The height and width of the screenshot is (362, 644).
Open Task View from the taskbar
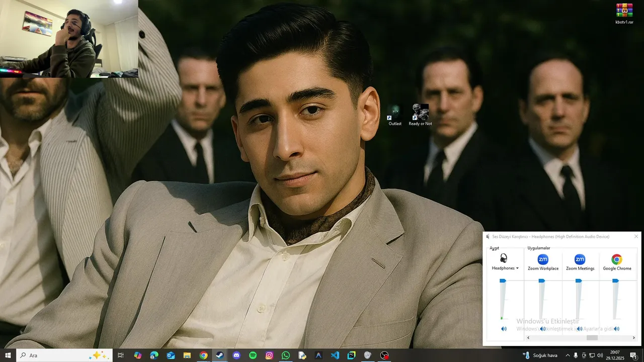[121, 355]
